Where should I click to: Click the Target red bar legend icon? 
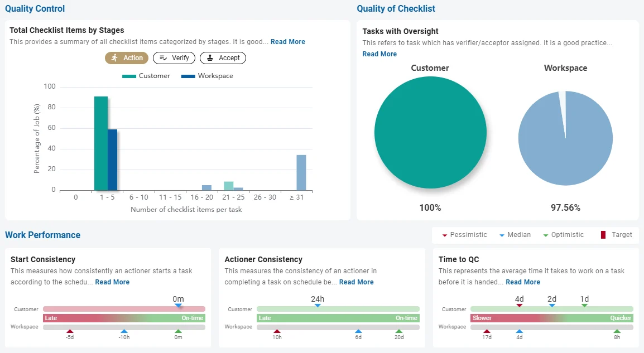coord(603,235)
